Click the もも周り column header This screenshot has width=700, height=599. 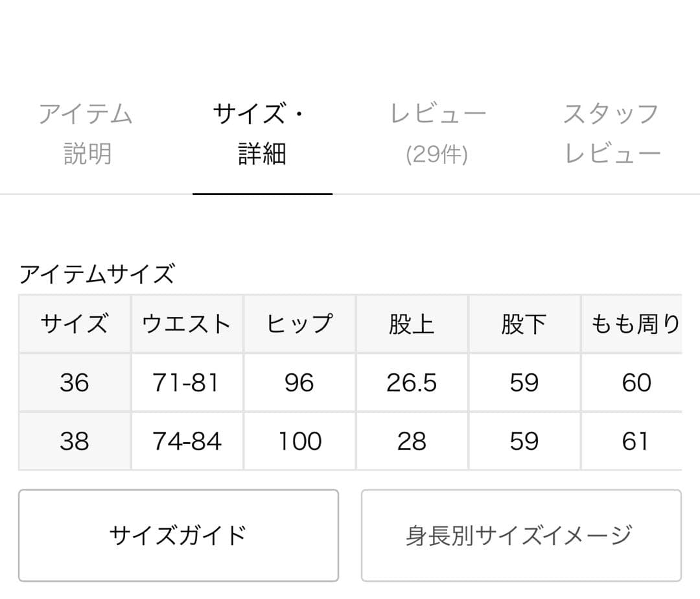(634, 323)
